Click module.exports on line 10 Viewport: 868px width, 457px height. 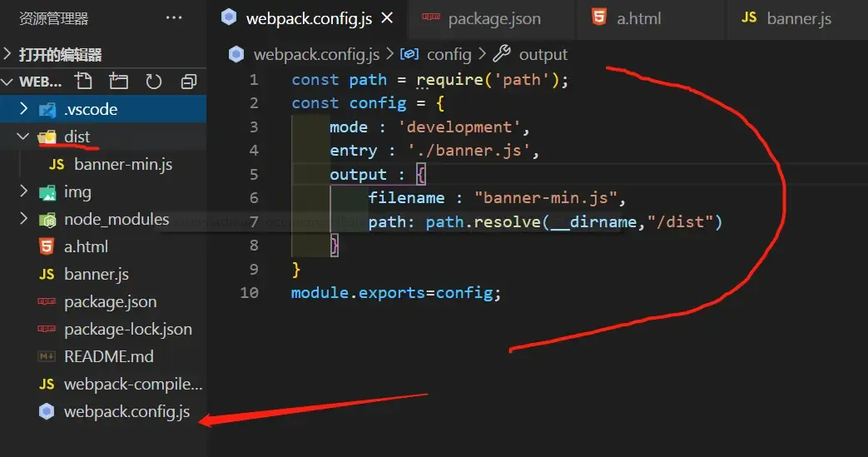tap(358, 292)
